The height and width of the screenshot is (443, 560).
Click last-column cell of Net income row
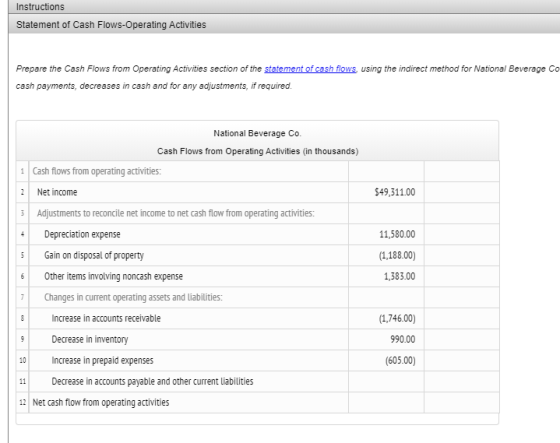click(x=462, y=192)
